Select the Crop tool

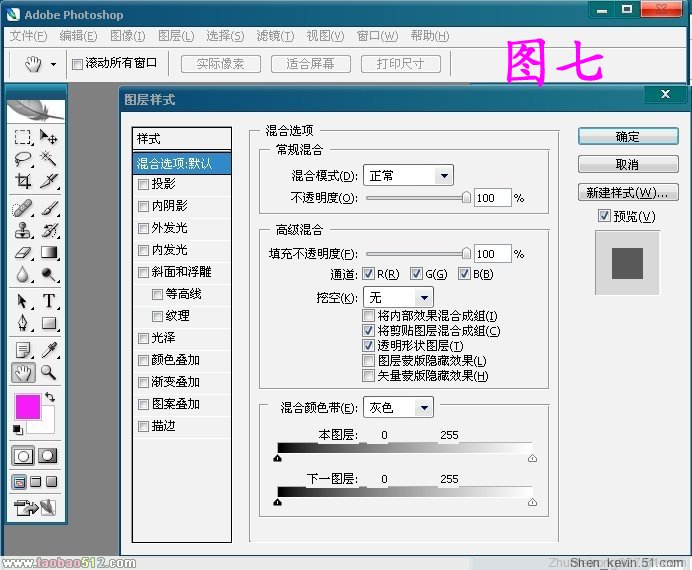point(23,180)
